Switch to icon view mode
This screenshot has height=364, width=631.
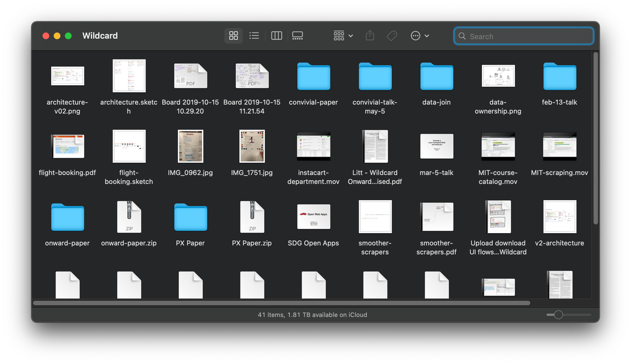coord(234,35)
